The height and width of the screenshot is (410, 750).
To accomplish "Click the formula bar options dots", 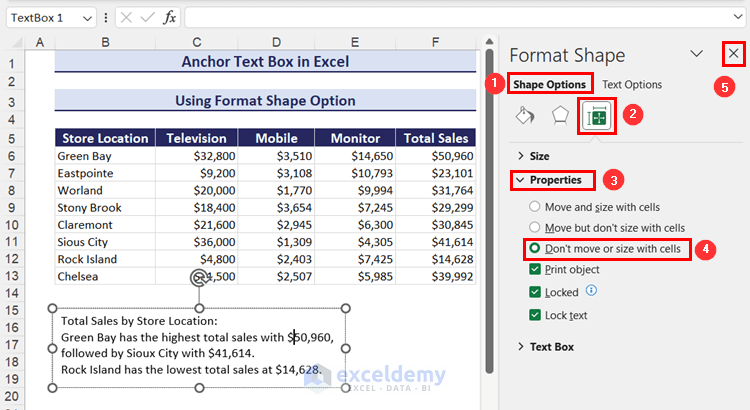I will pyautogui.click(x=106, y=18).
